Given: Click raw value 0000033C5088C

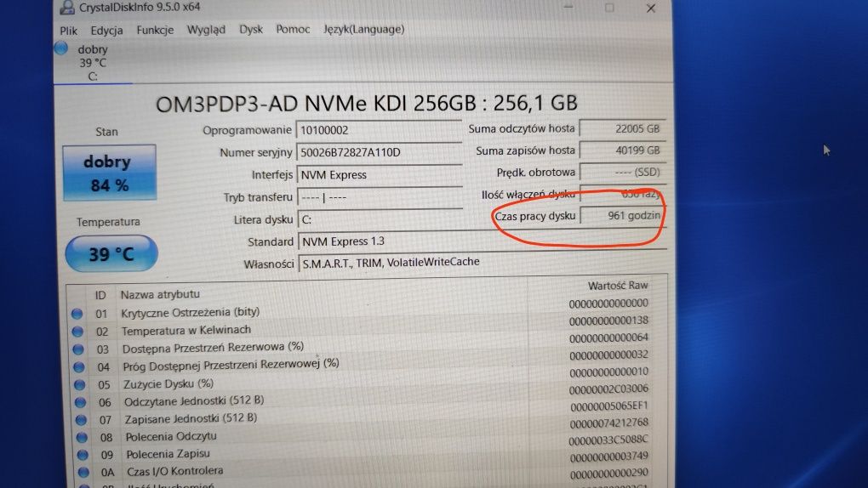Looking at the screenshot, I should tap(608, 440).
